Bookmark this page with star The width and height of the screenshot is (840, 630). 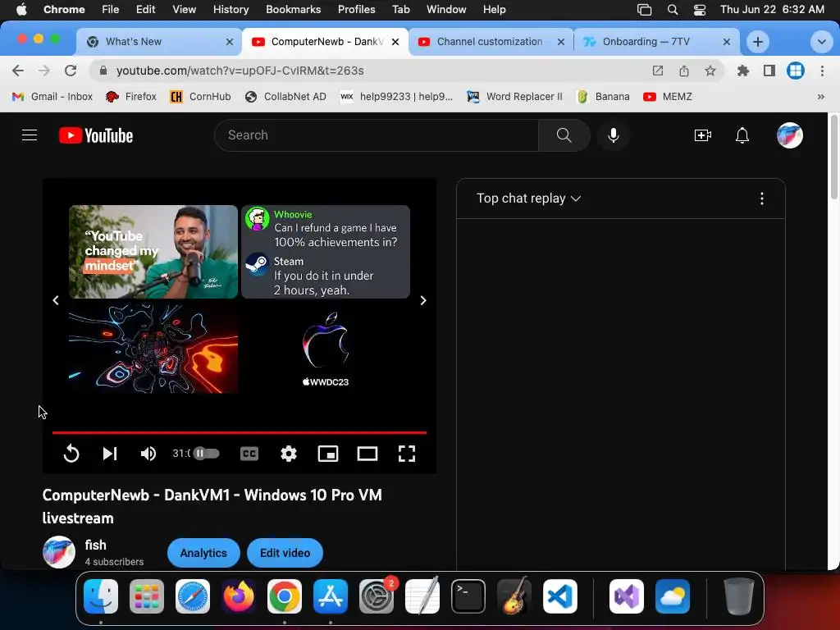pyautogui.click(x=710, y=71)
